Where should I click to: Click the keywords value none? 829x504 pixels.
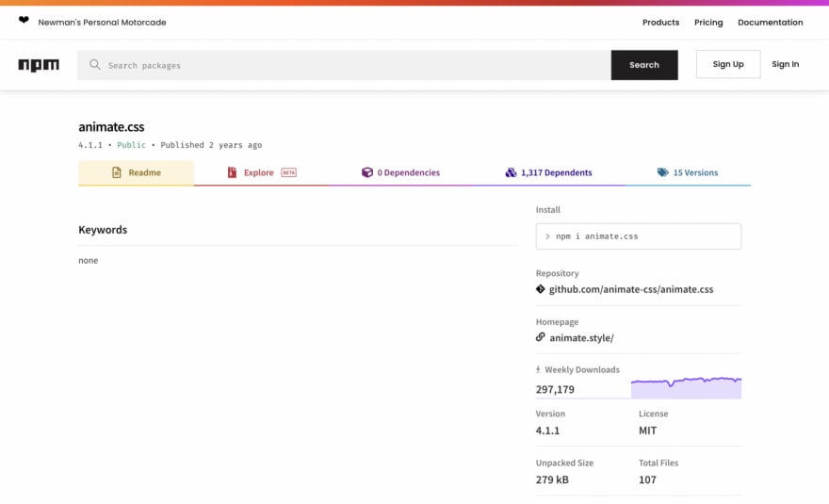click(89, 260)
